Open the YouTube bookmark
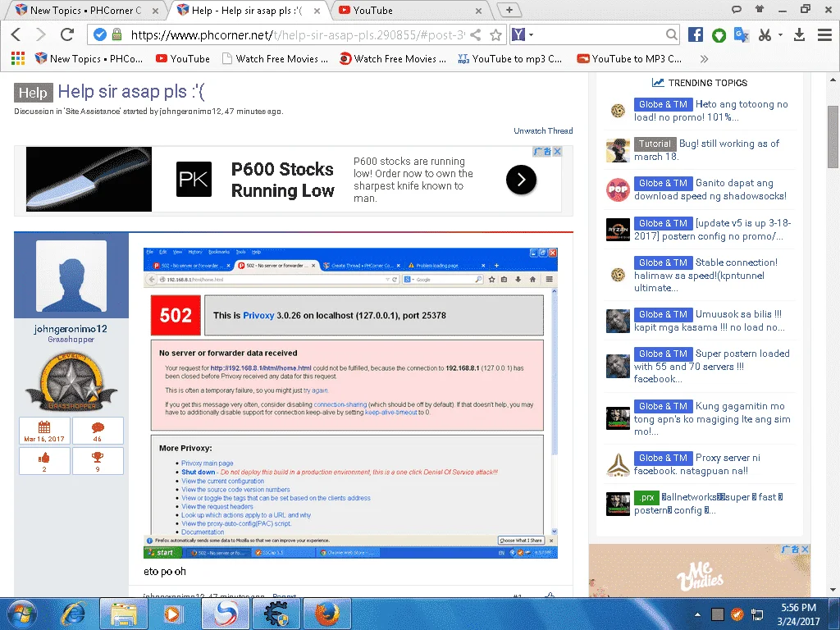Viewport: 840px width, 630px height. [183, 59]
